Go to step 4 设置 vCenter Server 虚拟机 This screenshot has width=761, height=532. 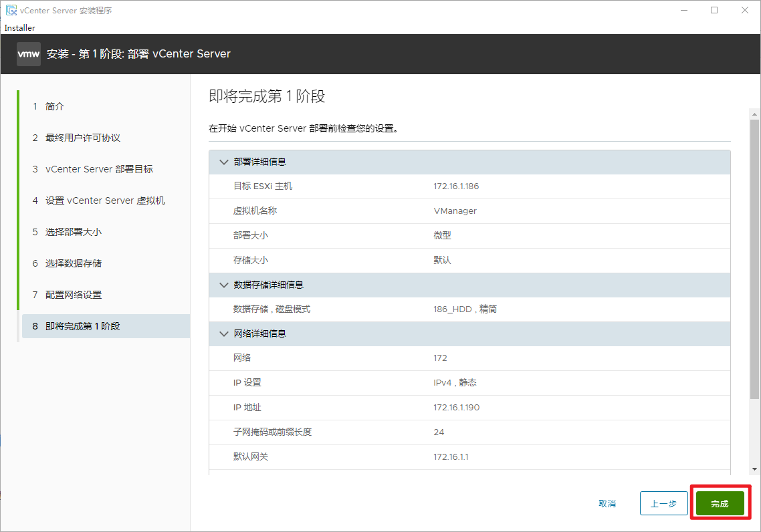tap(105, 201)
